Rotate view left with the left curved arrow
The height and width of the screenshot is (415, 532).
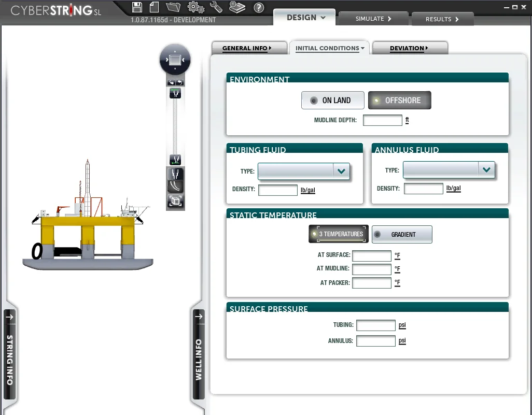tap(171, 82)
